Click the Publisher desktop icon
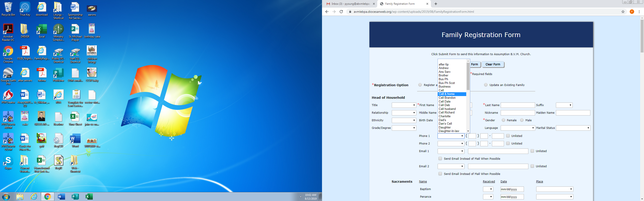Screen dimensions: 644x201 pyautogui.click(x=58, y=75)
